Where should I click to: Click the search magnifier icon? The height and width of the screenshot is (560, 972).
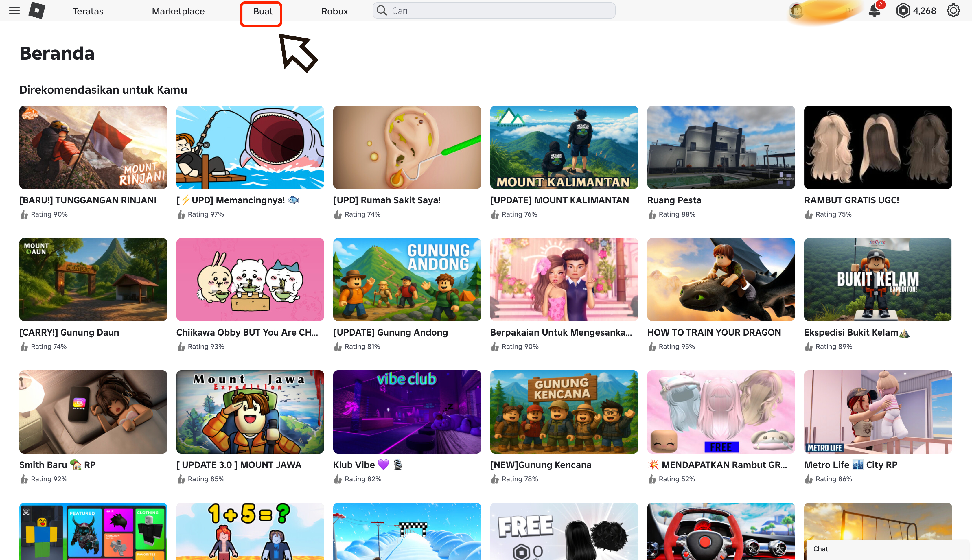(382, 10)
